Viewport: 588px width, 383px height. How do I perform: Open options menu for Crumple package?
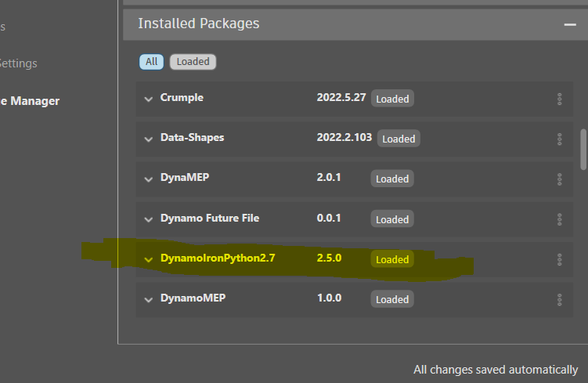(559, 99)
